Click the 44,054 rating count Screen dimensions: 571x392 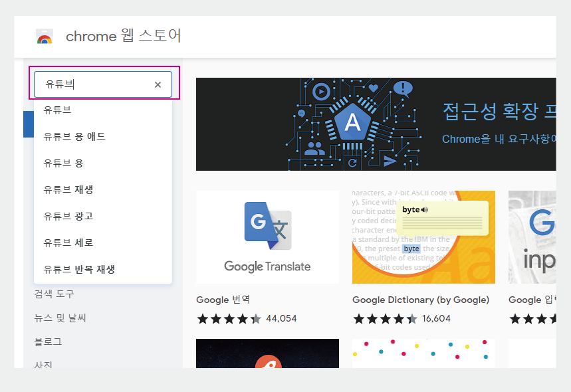tap(281, 318)
